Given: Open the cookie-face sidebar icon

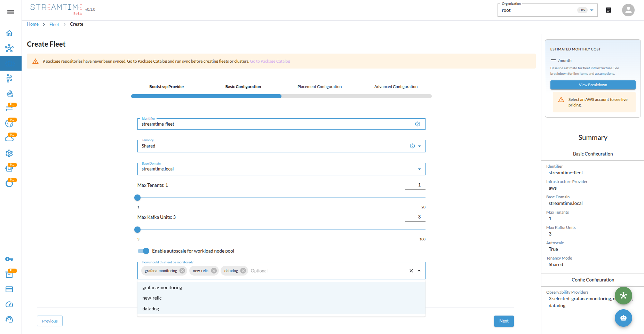Looking at the screenshot, I should point(9,123).
